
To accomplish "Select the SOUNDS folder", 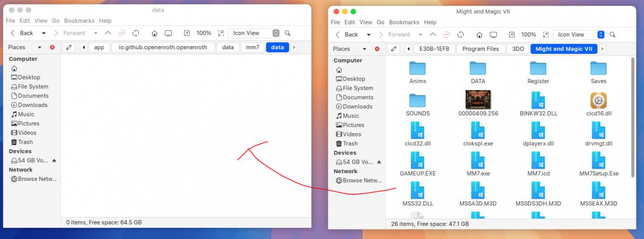I will point(418,105).
